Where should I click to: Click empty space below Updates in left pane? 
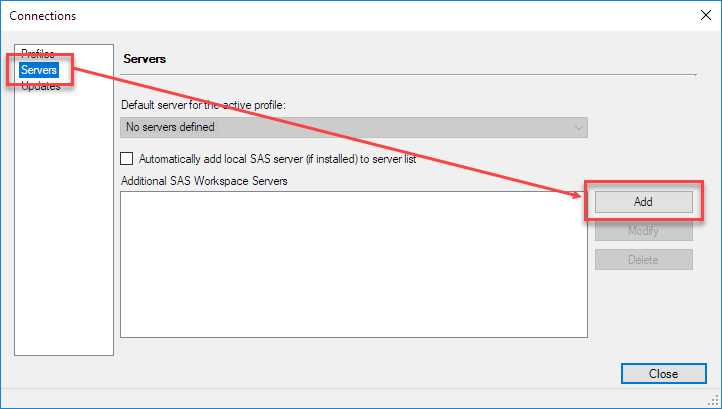[64, 220]
